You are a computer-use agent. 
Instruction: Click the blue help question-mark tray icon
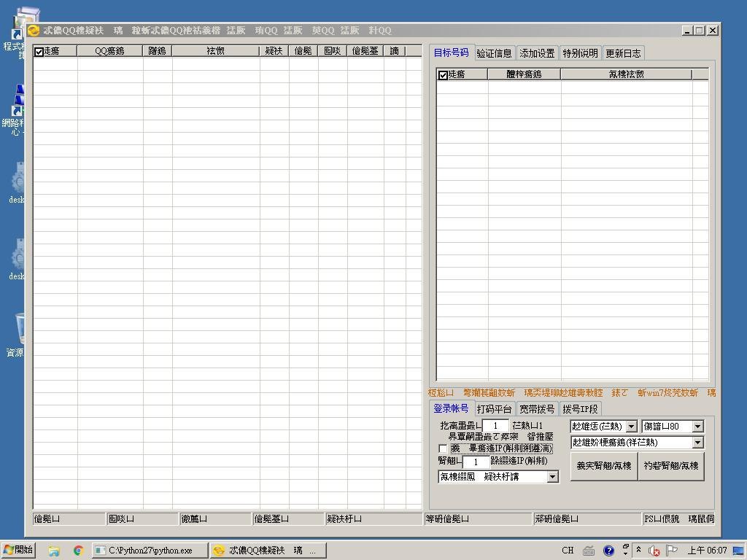pos(608,551)
